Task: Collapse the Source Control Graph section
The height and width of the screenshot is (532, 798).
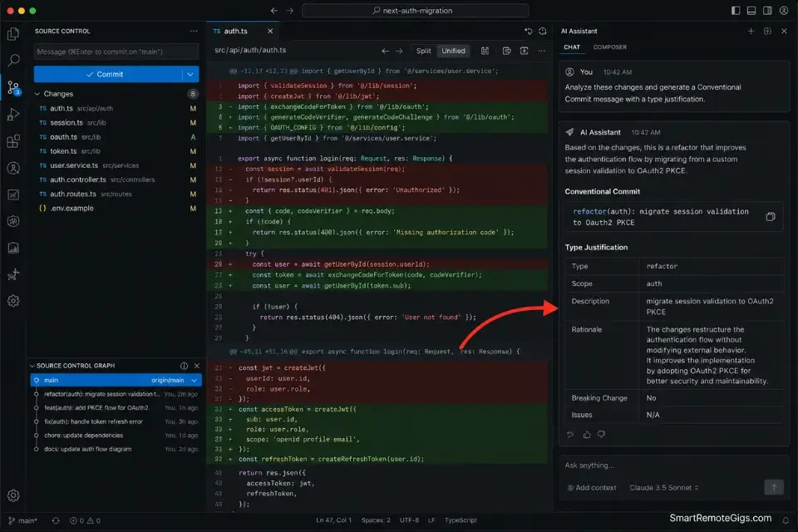Action: click(x=32, y=366)
